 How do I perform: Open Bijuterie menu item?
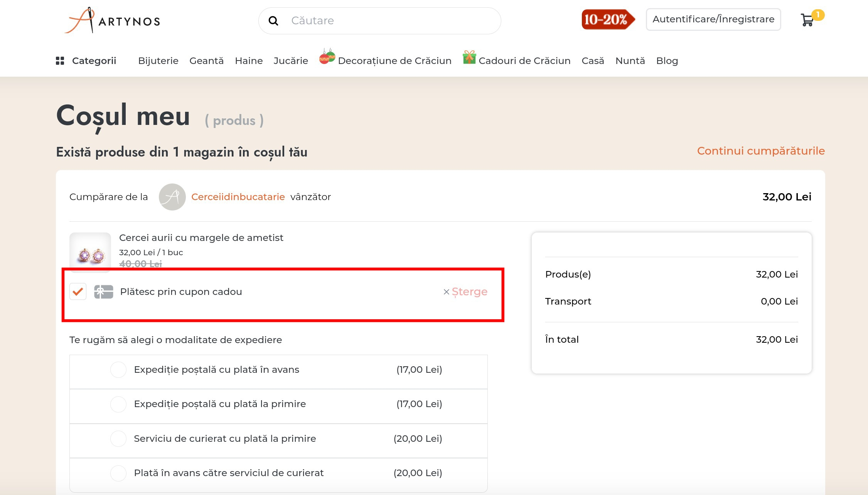pyautogui.click(x=158, y=61)
